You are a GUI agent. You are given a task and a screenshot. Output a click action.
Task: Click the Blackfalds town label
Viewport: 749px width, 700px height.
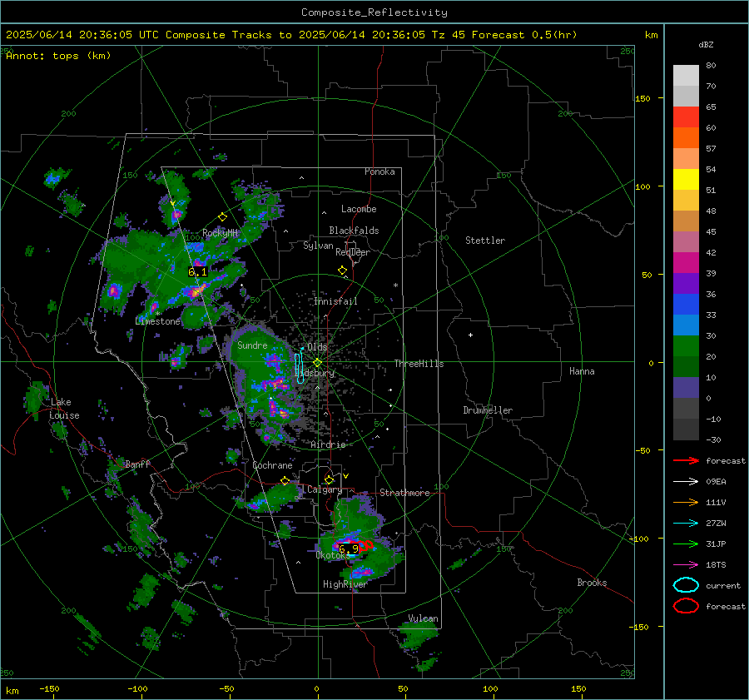point(354,231)
